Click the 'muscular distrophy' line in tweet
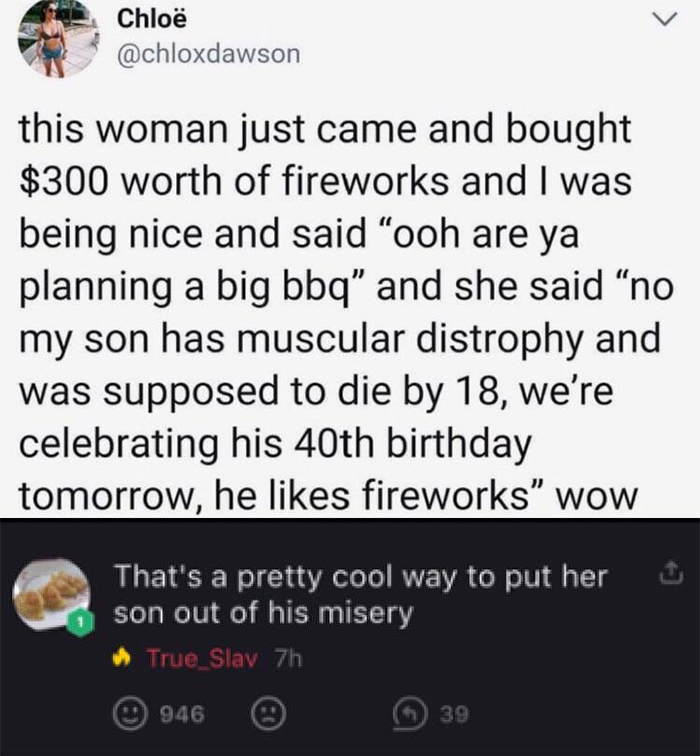 tap(339, 338)
